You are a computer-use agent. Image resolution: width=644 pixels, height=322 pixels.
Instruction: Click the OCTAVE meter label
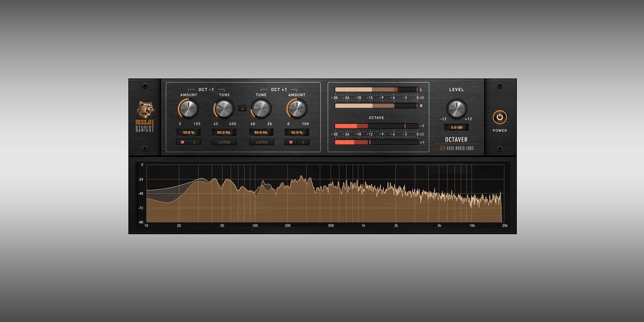point(376,118)
